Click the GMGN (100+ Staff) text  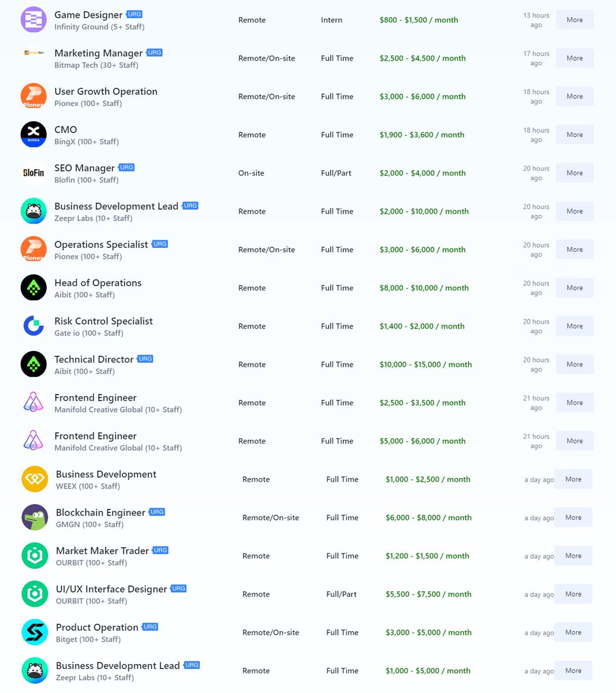(89, 524)
